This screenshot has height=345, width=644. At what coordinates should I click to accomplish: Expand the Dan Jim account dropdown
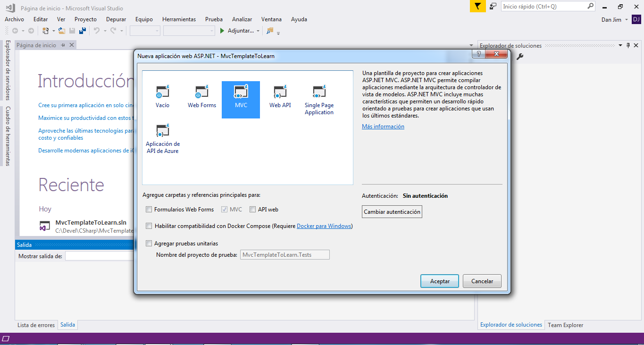tap(626, 20)
